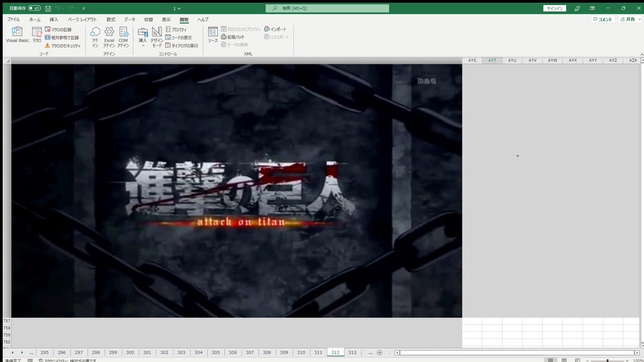Viewport: 644px width, 362px height.
Task: Switch to sheet tab 311
Action: tap(318, 353)
